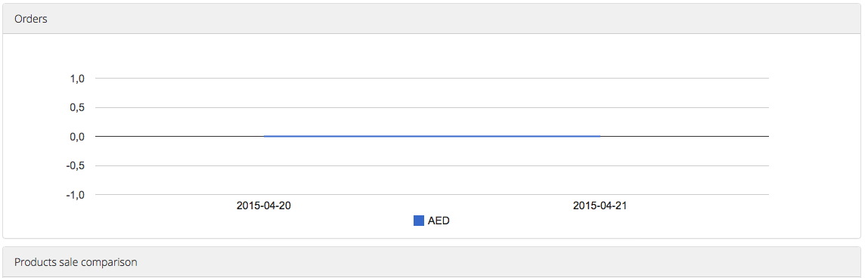The height and width of the screenshot is (278, 868).
Task: Click black zero baseline left of blue line
Action: pos(180,136)
